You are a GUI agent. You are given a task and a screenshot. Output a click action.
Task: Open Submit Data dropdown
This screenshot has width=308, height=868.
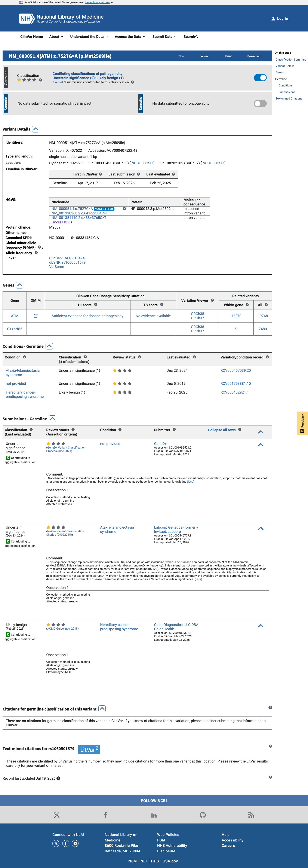coord(164,37)
